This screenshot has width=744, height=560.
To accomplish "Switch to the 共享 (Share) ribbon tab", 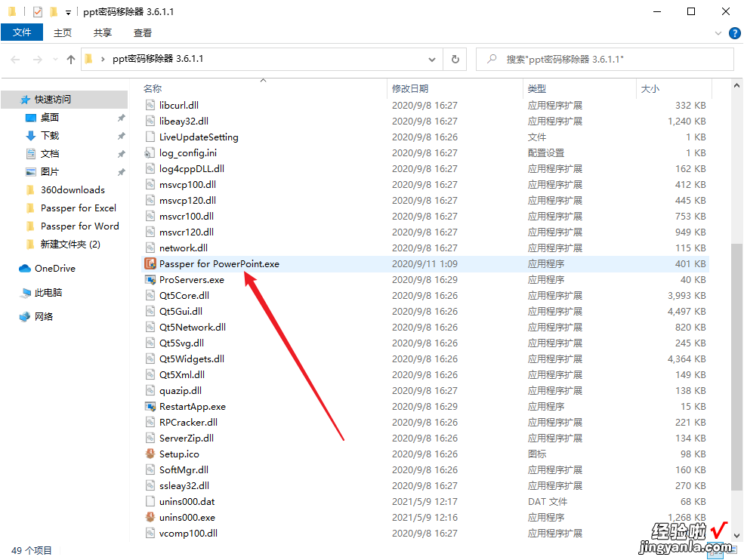I will (103, 32).
